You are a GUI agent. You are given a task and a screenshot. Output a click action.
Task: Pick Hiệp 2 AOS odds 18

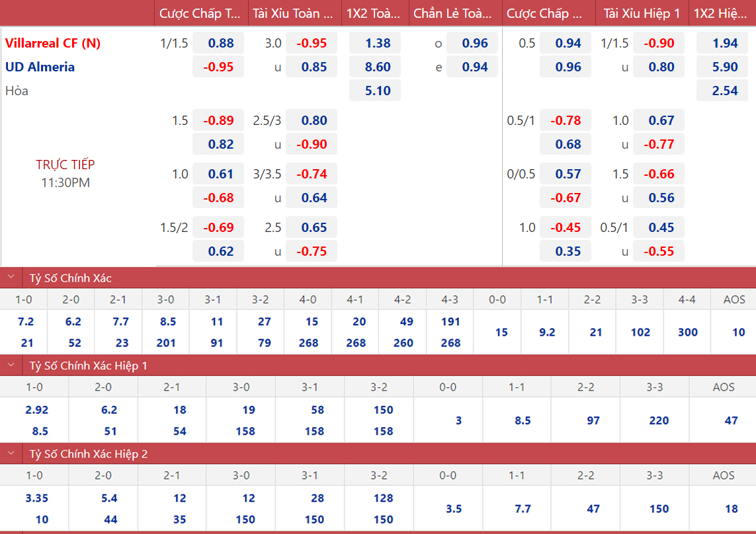coord(731,508)
